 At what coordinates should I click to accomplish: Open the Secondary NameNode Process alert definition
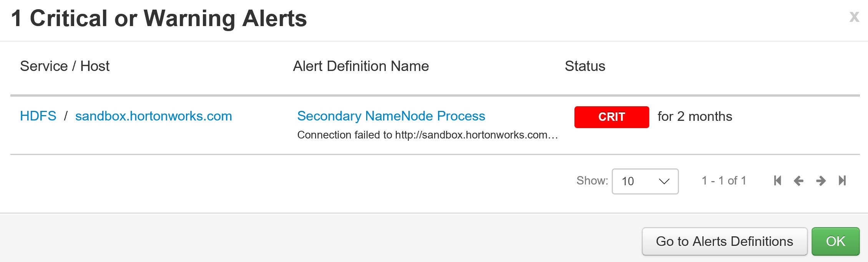(391, 116)
